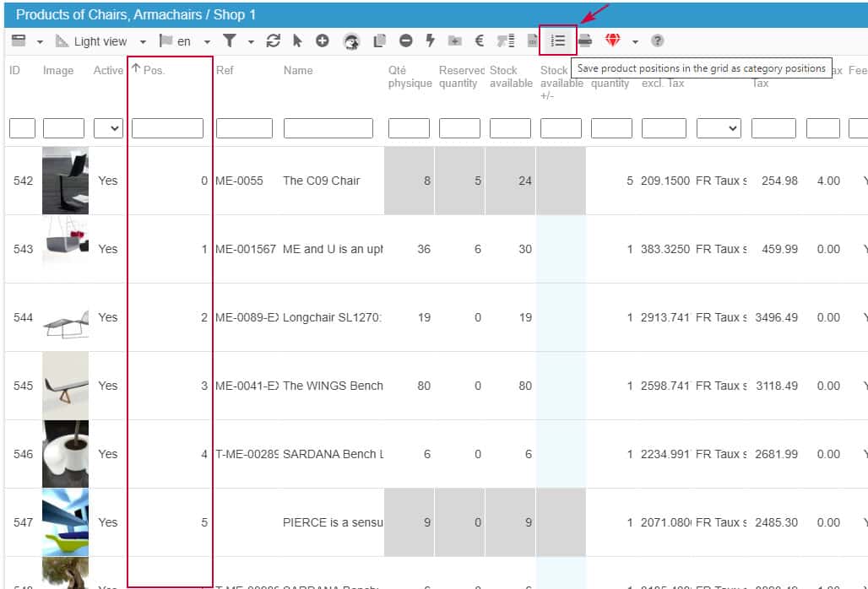Expand the tax rule filter dropdown

[718, 128]
